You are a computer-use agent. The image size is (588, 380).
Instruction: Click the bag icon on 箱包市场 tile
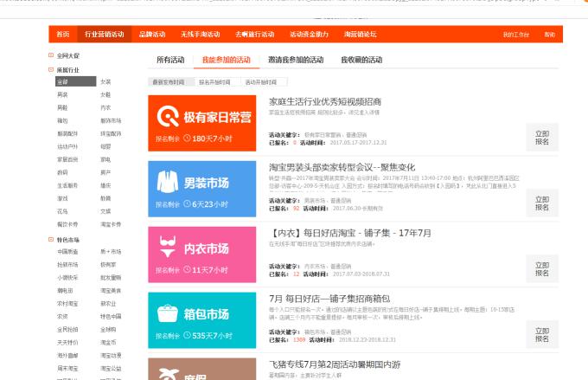(167, 313)
